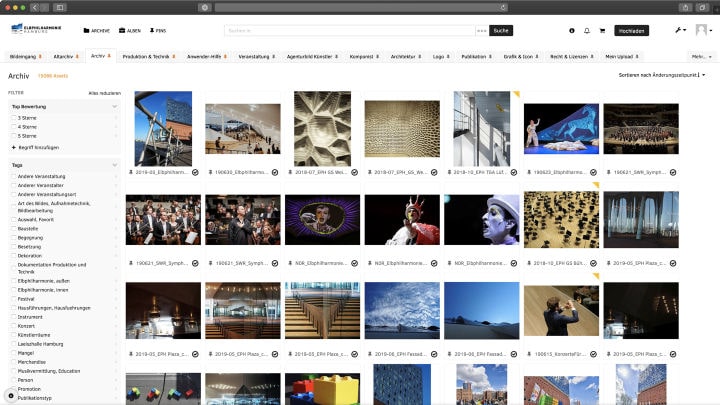Select checkmark circle of 190630_Elbphilharmo asset
The width and height of the screenshot is (720, 405).
coord(275,173)
